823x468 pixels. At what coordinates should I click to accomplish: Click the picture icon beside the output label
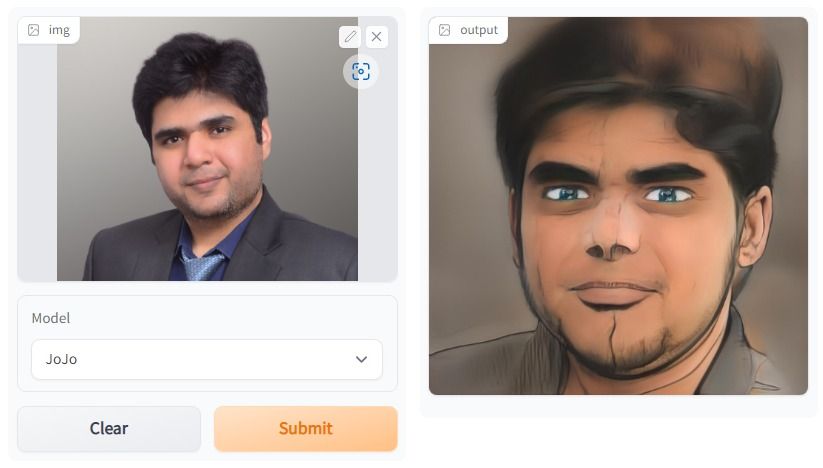click(445, 30)
